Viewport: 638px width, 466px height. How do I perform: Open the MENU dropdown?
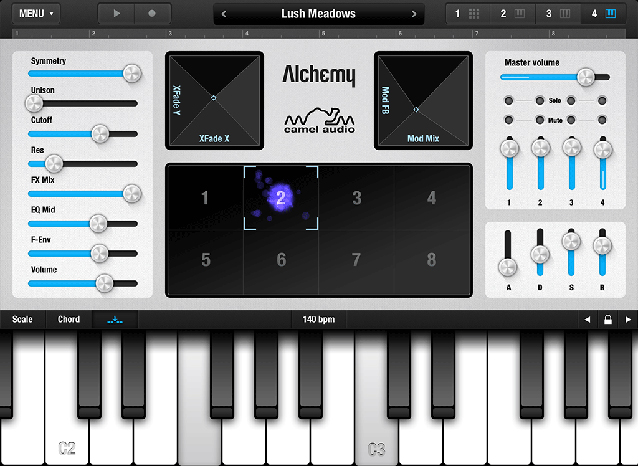click(x=36, y=13)
